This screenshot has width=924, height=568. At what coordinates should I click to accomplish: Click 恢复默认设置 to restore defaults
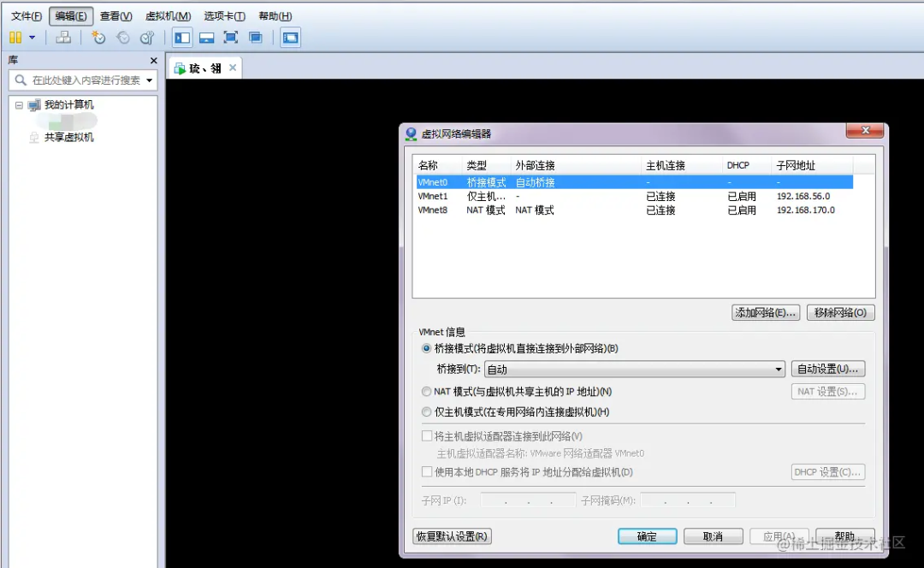[x=452, y=536]
